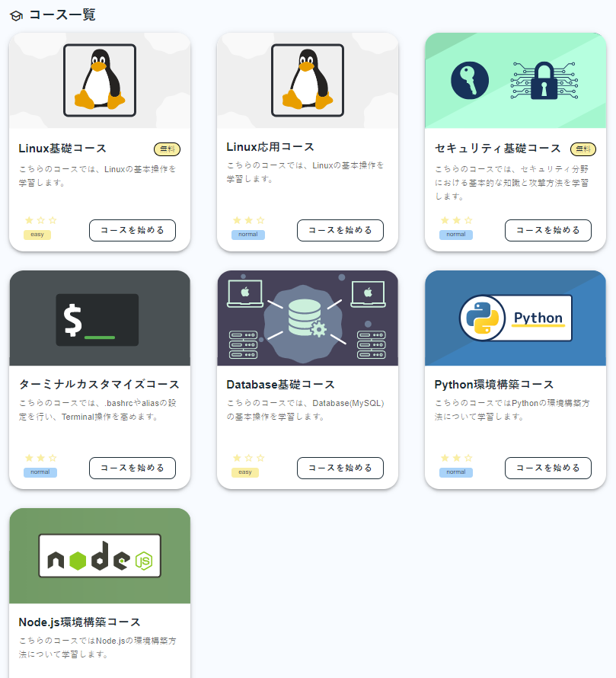The image size is (616, 678).
Task: Click the Python logo icon
Action: [483, 318]
